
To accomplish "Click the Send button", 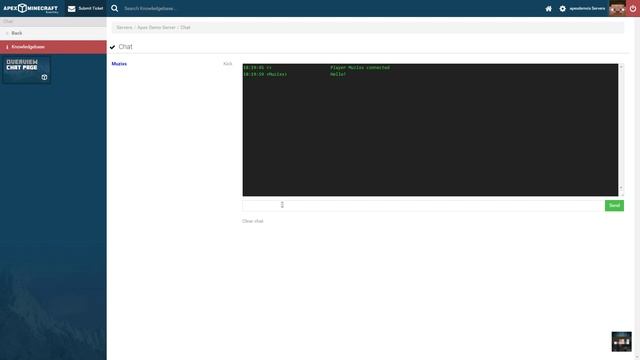I will (x=614, y=205).
